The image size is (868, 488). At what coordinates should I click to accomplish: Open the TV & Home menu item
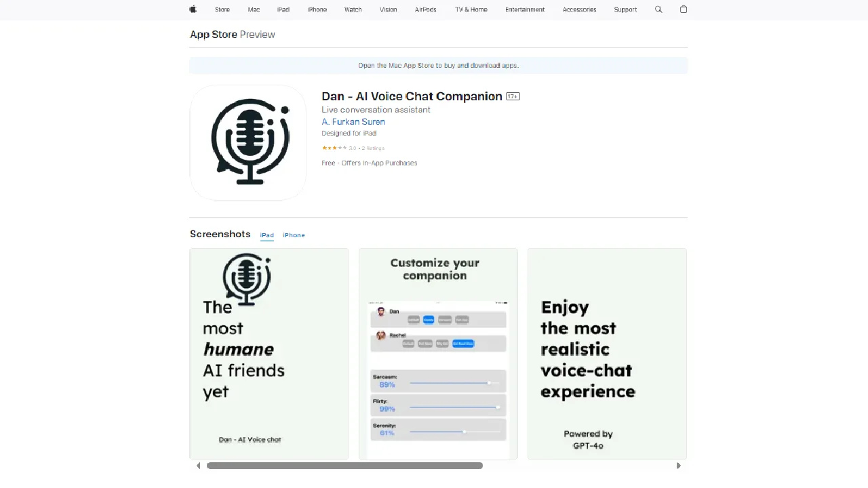pyautogui.click(x=471, y=9)
